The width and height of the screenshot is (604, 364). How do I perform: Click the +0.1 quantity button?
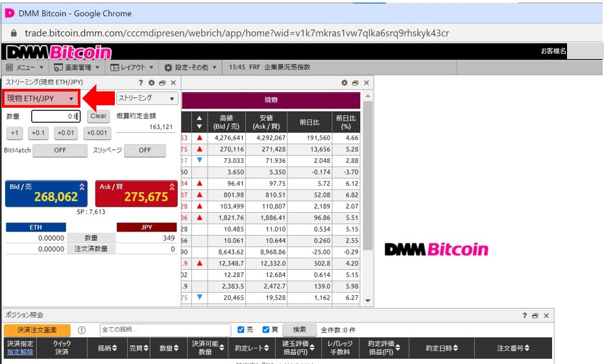tap(38, 133)
